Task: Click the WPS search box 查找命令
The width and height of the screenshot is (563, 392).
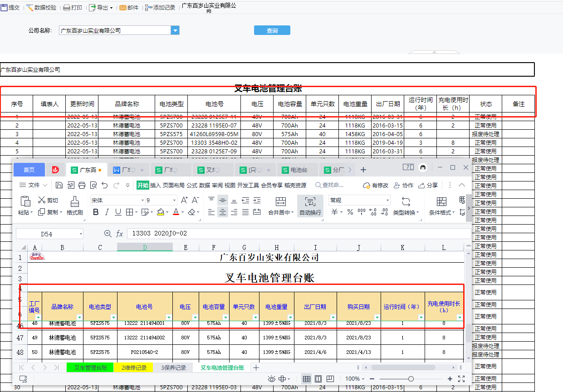Action: 329,185
